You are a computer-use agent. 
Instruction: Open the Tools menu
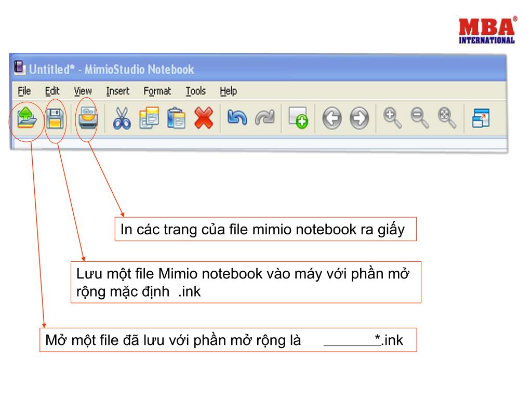[x=195, y=91]
